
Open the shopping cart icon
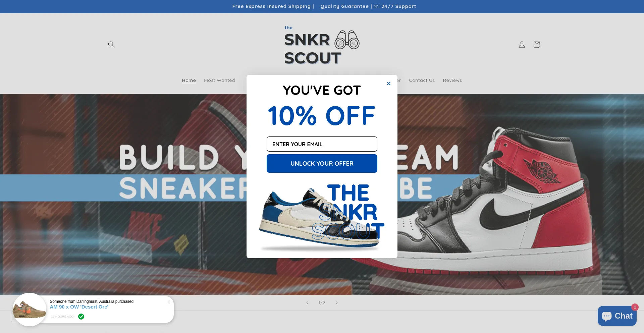(537, 45)
